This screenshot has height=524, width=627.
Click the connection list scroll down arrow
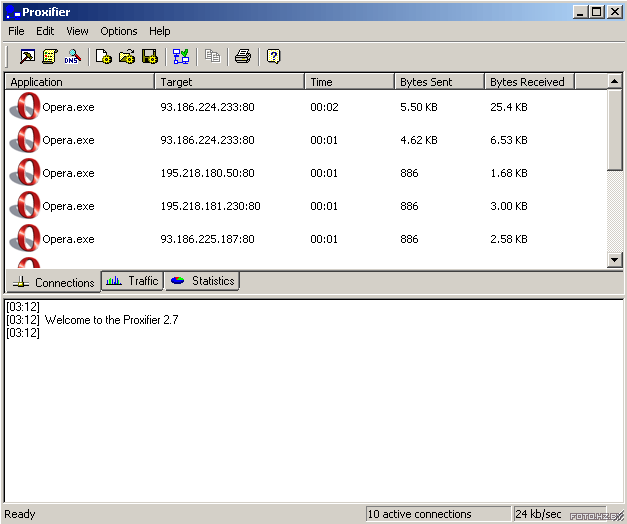pyautogui.click(x=615, y=260)
